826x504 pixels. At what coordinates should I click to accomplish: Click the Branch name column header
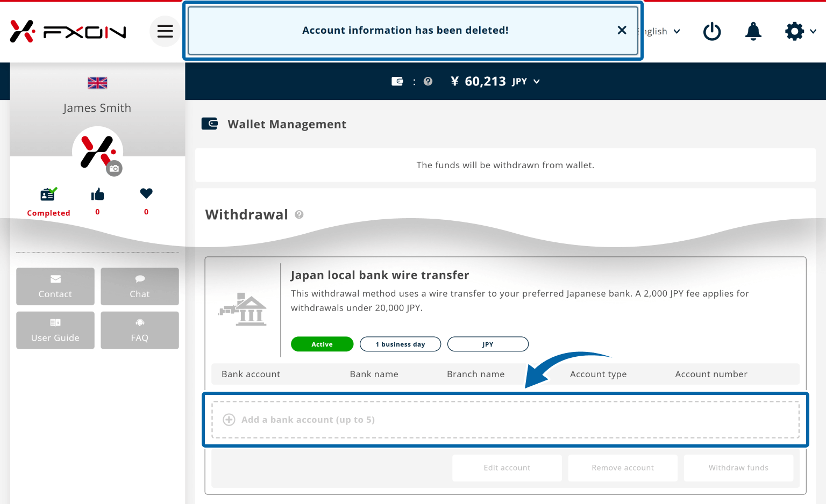[476, 374]
